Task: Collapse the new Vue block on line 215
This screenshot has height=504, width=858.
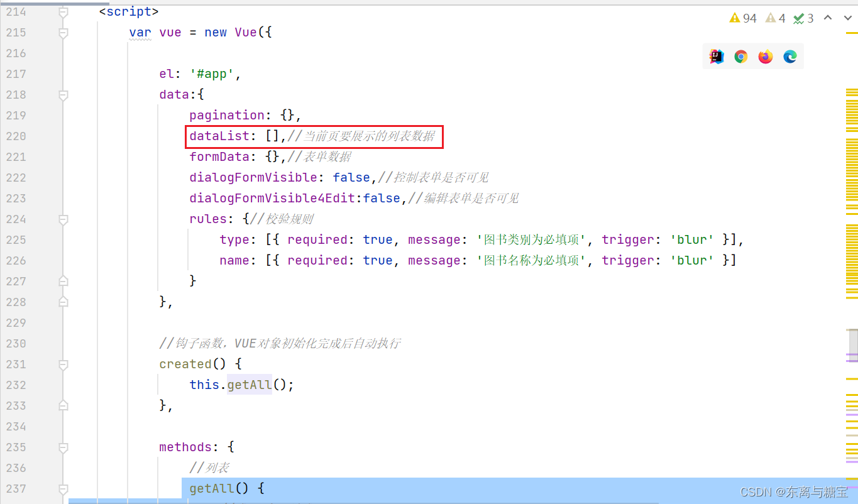Action: click(63, 33)
